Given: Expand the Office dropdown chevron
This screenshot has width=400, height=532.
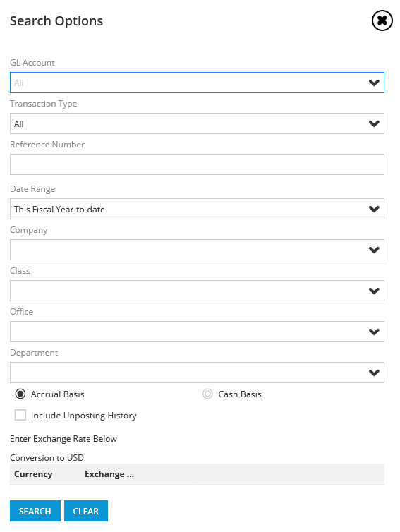Looking at the screenshot, I should coord(374,332).
